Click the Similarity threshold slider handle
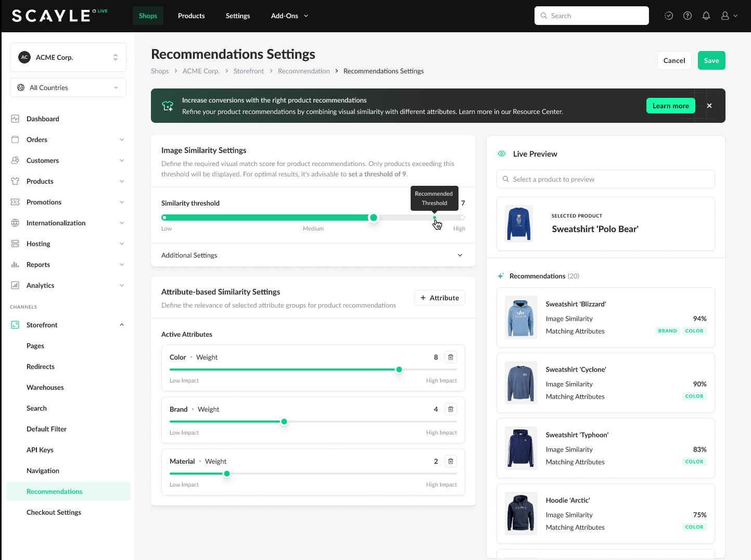 pyautogui.click(x=373, y=218)
